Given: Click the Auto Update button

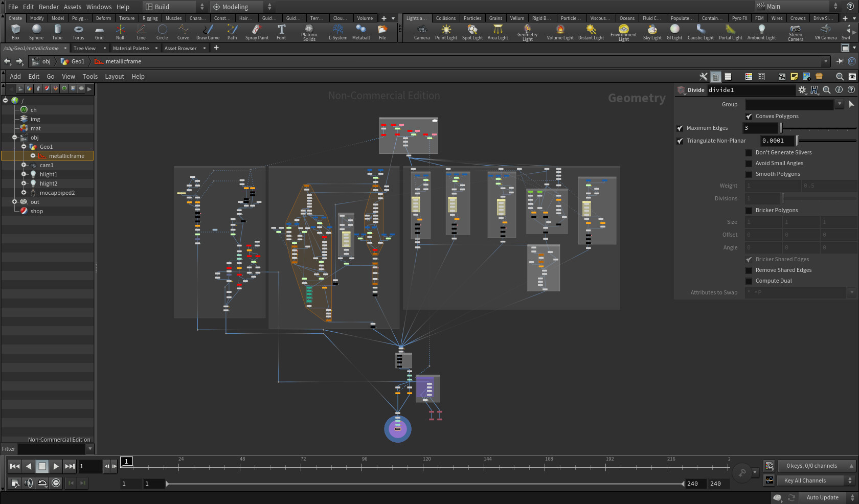Looking at the screenshot, I should pos(822,497).
